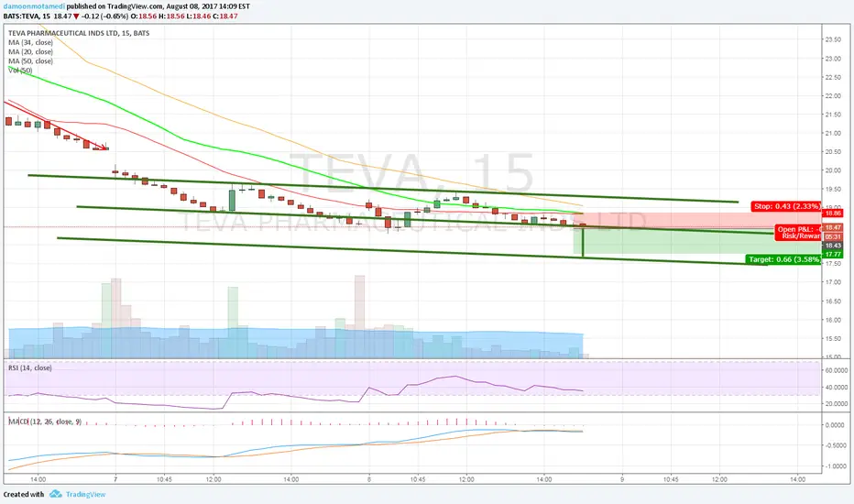Viewport: 854px width, 504px height.
Task: Click the date label 9 on time axis
Action: (x=622, y=479)
